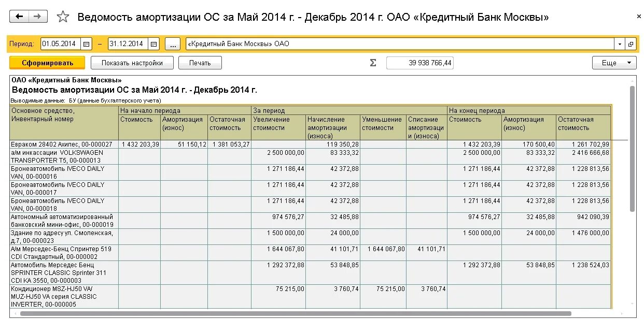Click ОАО «Кредитный Банк Москвы» report heading
This screenshot has width=644, height=319.
point(66,80)
